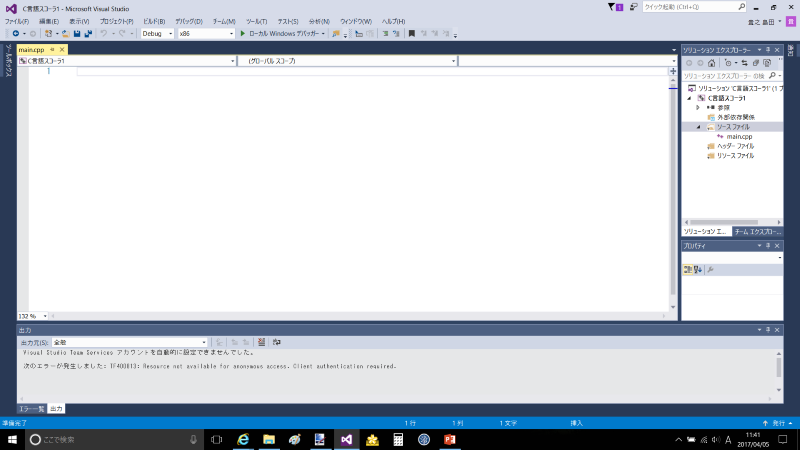The width and height of the screenshot is (800, 450).
Task: Save the file with the Save icon
Action: [77, 34]
